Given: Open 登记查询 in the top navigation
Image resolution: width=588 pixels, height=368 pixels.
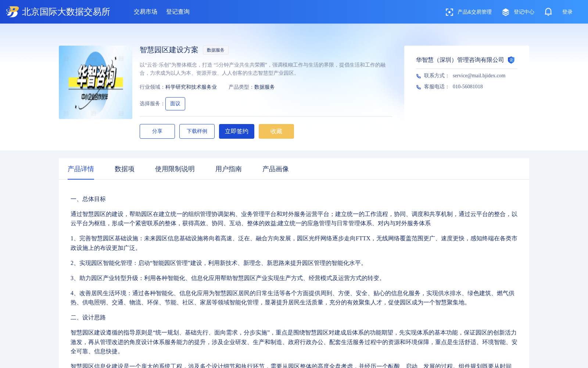Looking at the screenshot, I should click(x=178, y=12).
